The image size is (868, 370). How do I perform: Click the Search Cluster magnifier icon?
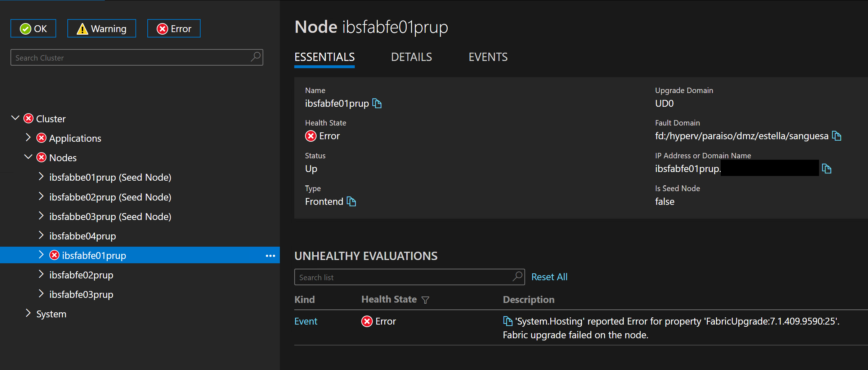tap(255, 57)
